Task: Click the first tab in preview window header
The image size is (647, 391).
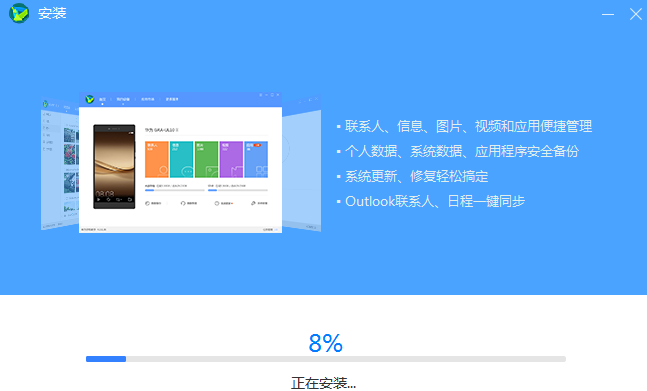Action: click(102, 99)
